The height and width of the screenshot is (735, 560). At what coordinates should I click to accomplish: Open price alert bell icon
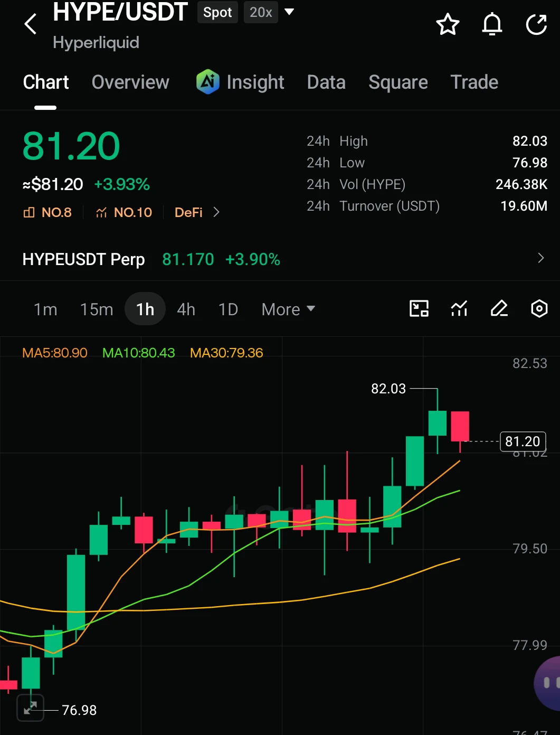[492, 24]
